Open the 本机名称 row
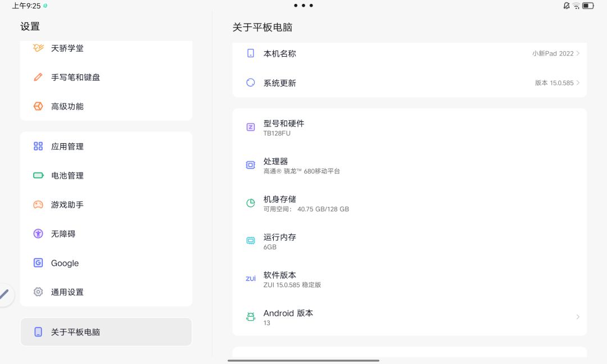Image resolution: width=607 pixels, height=364 pixels. pos(410,53)
